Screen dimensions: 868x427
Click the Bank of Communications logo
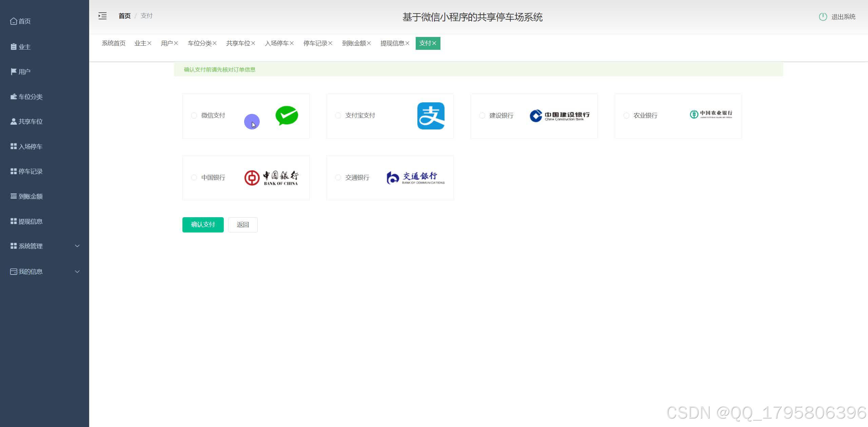(x=416, y=178)
